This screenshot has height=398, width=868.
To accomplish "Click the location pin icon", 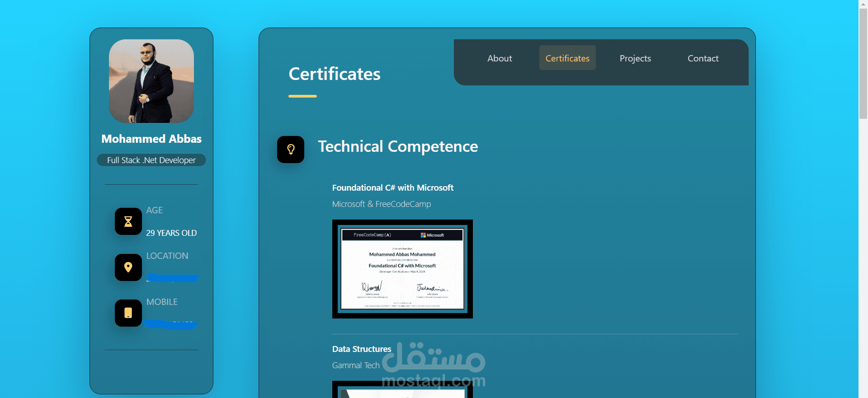I will click(128, 267).
